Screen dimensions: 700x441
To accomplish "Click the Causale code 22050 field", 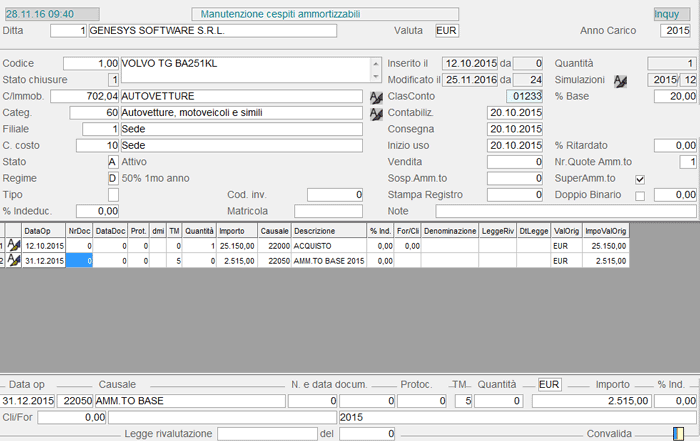I will click(75, 401).
